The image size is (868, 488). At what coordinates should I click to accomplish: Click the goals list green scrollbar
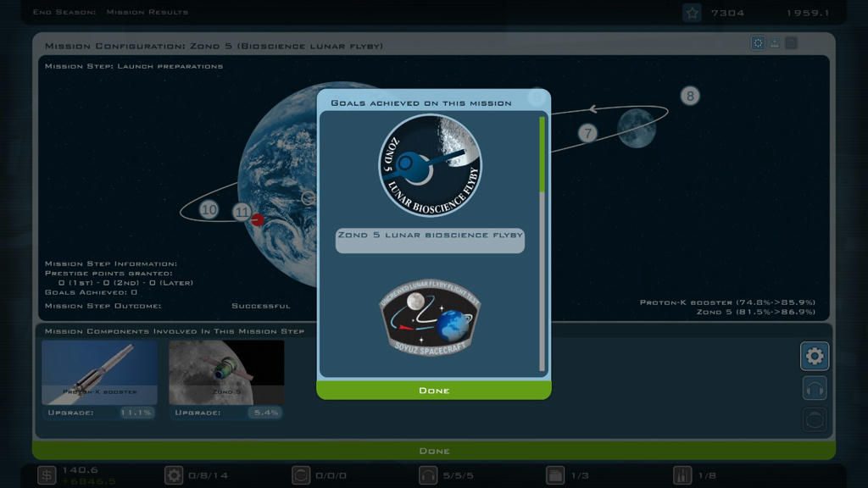tap(542, 154)
